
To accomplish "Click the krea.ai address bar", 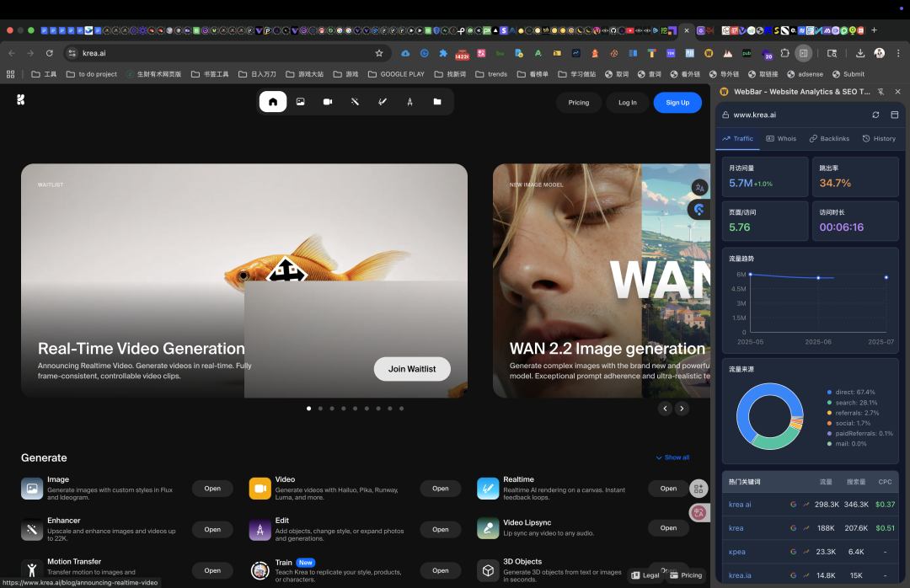I will pyautogui.click(x=227, y=53).
